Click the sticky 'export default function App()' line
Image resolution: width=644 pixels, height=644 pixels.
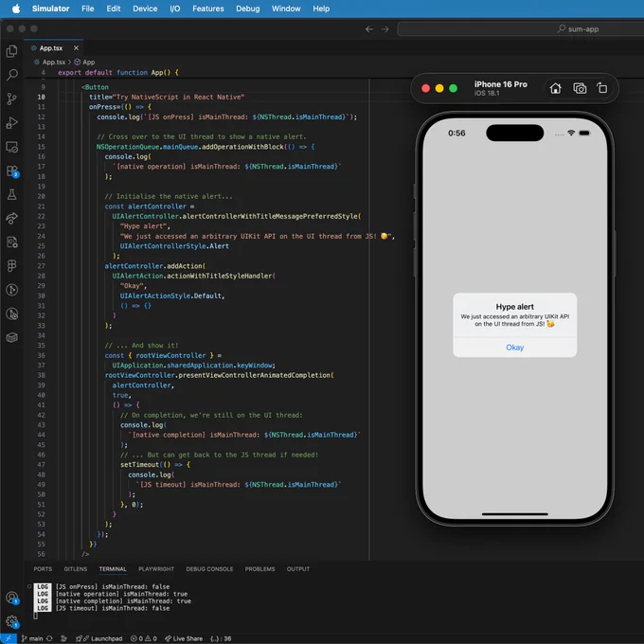(118, 72)
